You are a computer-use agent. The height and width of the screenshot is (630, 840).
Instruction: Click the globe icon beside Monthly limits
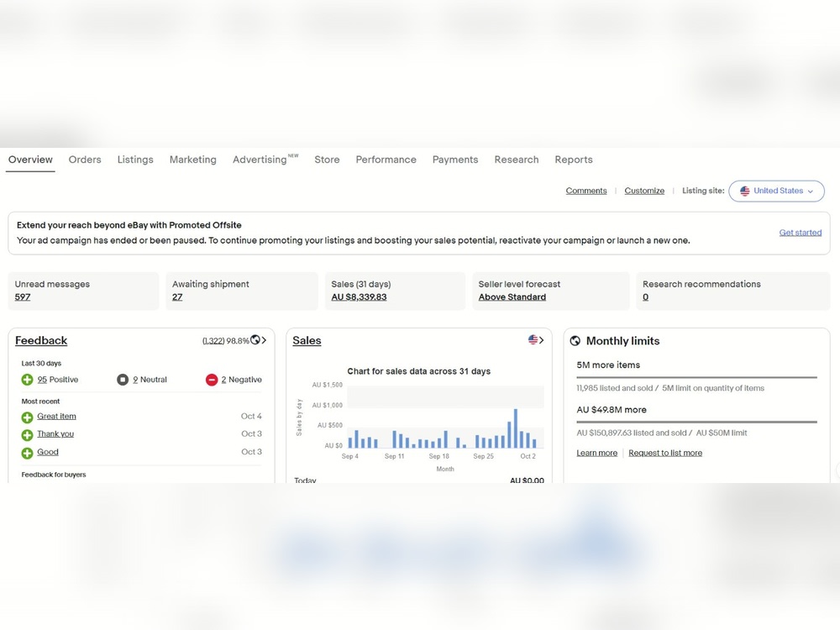tap(575, 341)
